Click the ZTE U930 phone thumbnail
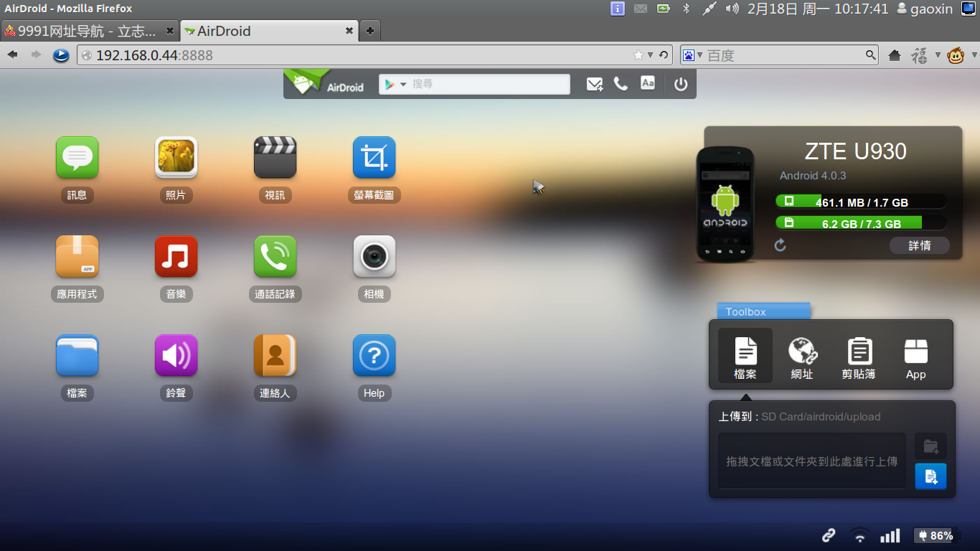 pyautogui.click(x=725, y=204)
